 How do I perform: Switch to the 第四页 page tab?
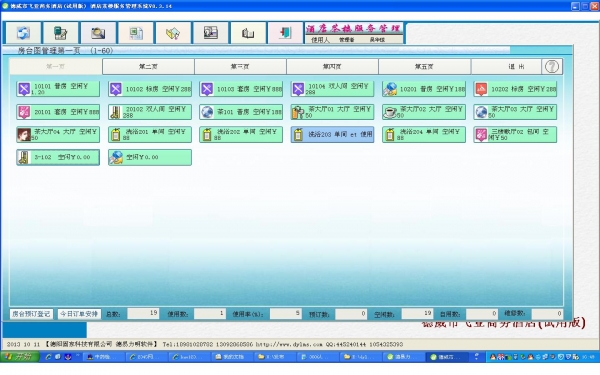[x=332, y=67]
